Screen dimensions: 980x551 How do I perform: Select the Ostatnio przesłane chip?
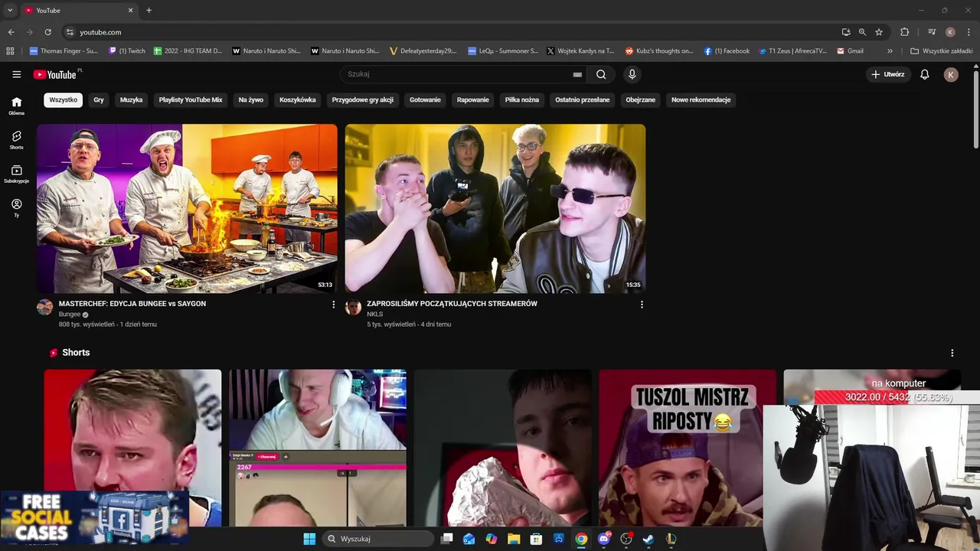tap(583, 99)
